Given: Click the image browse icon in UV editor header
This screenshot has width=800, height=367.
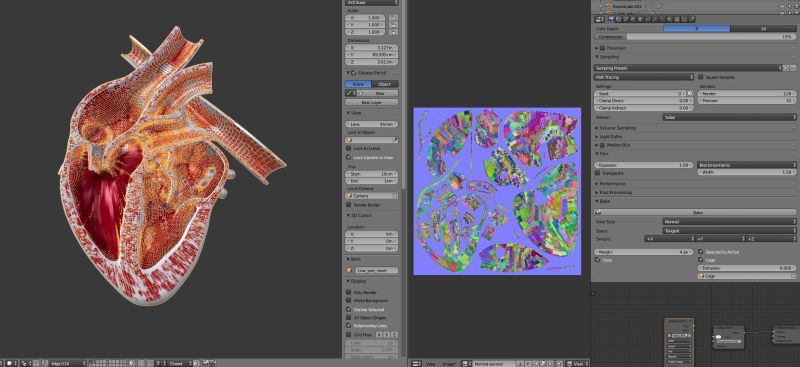Looking at the screenshot, I should pyautogui.click(x=467, y=364).
